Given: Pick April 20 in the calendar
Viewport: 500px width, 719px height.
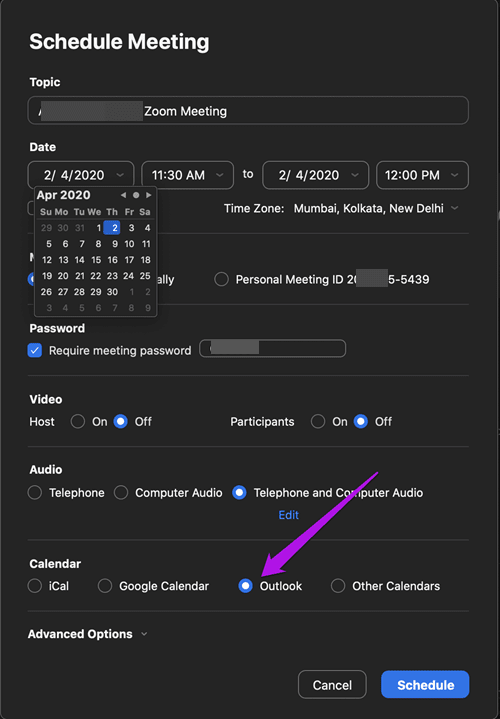Looking at the screenshot, I should (63, 276).
